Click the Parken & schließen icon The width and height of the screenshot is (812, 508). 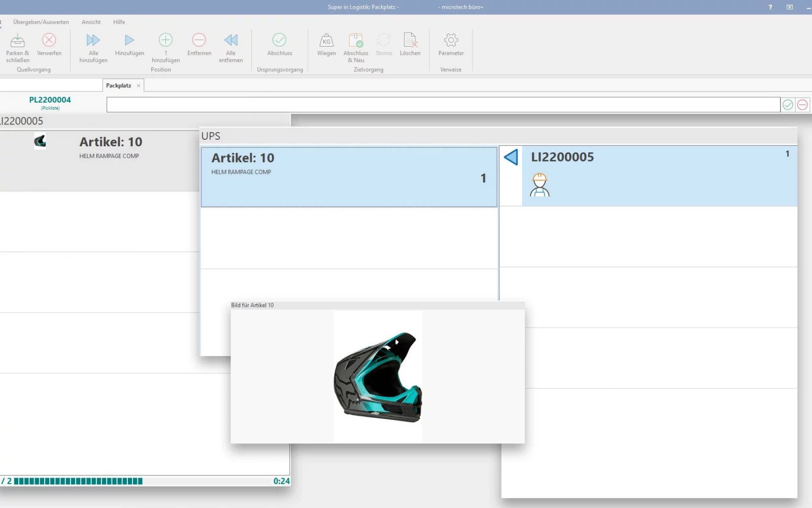point(18,41)
